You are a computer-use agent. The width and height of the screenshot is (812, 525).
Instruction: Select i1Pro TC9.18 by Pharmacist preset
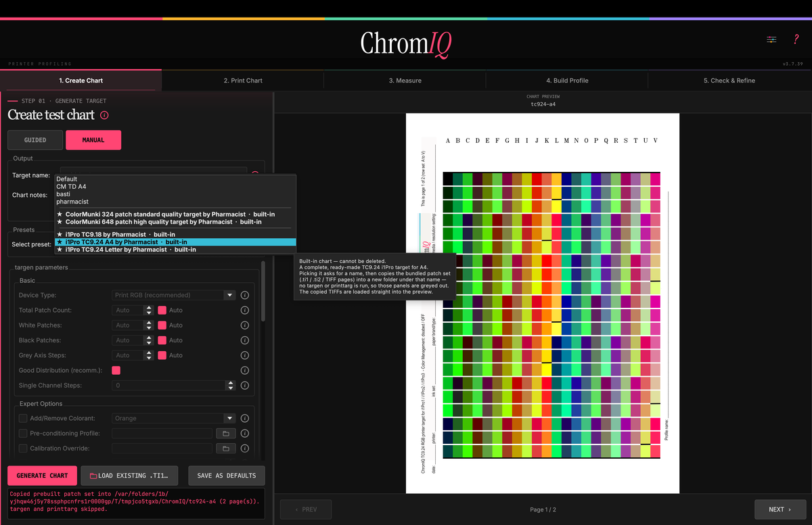point(175,235)
